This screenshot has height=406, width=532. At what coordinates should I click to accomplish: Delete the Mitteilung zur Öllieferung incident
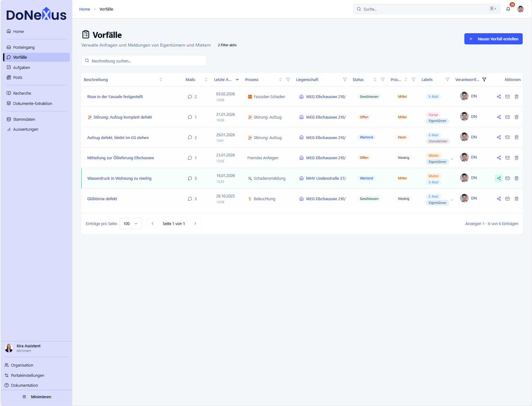516,158
